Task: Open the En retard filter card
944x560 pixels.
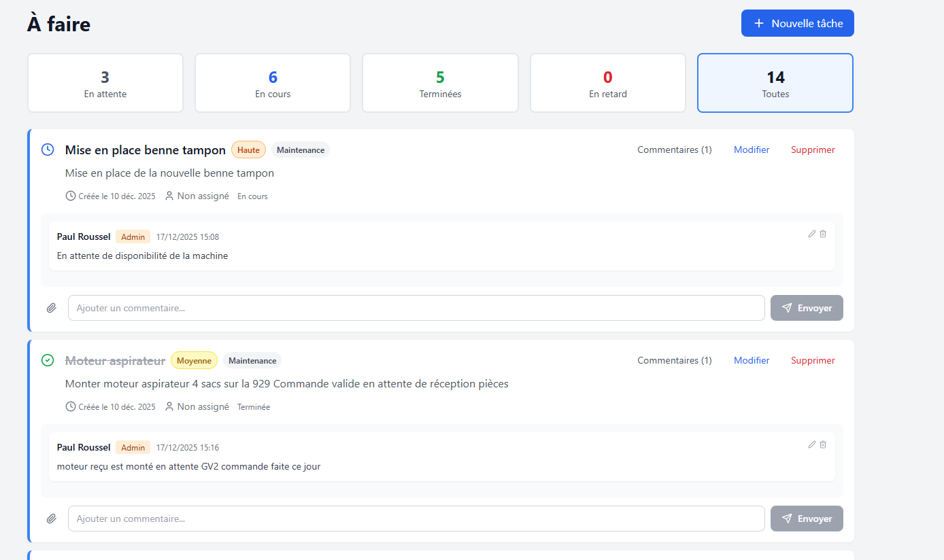Action: [607, 83]
